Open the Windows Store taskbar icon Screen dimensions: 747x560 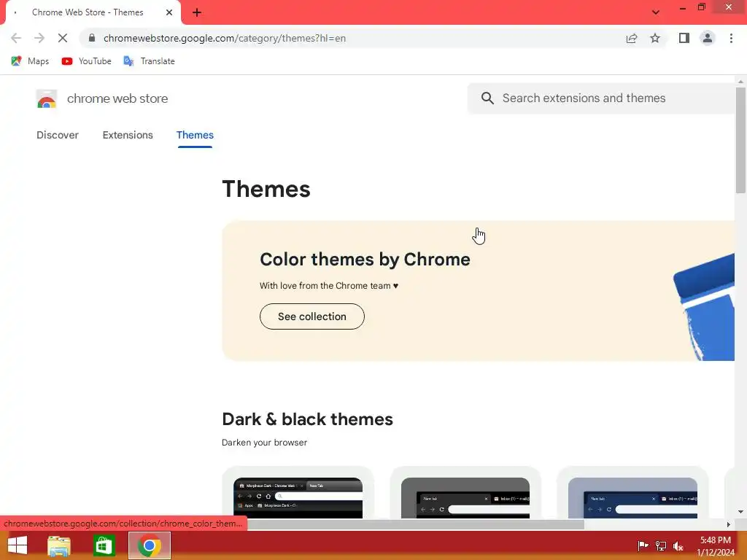(104, 545)
